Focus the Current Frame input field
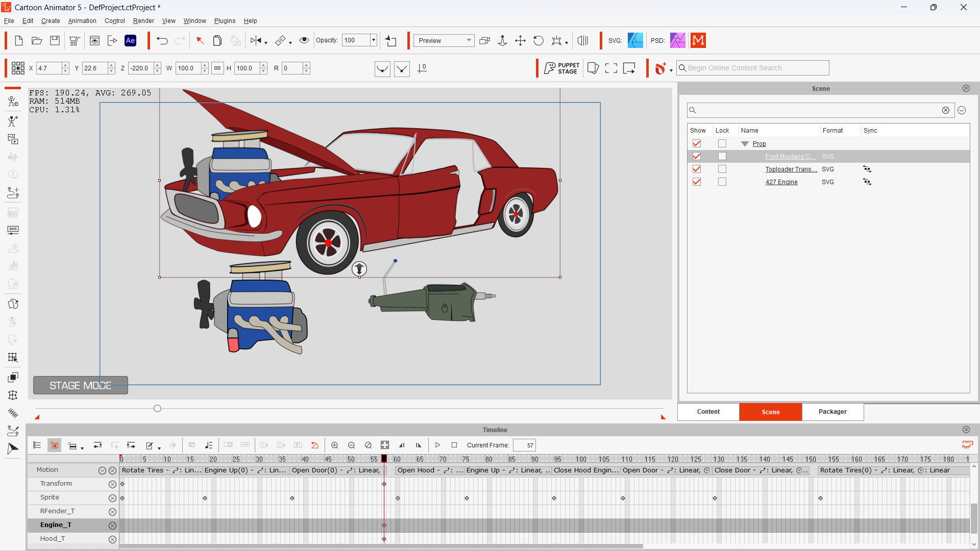980x551 pixels. pos(524,445)
